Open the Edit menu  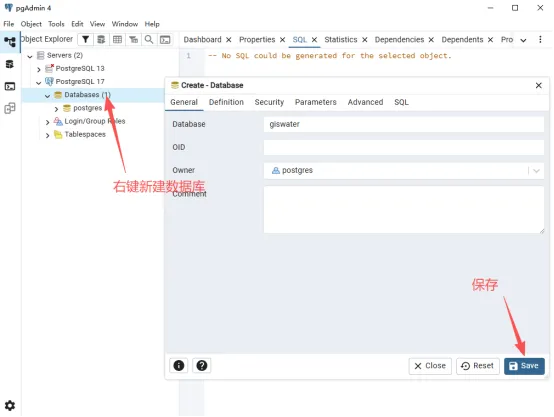77,24
